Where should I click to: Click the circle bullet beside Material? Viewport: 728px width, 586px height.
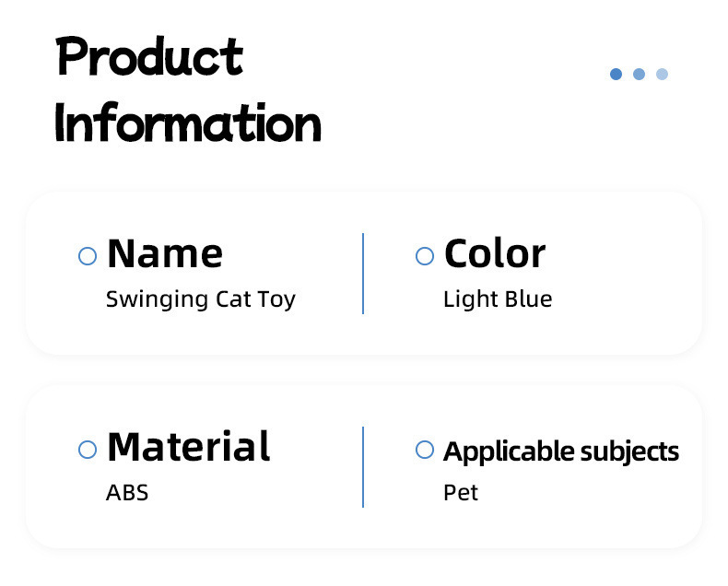[x=88, y=450]
